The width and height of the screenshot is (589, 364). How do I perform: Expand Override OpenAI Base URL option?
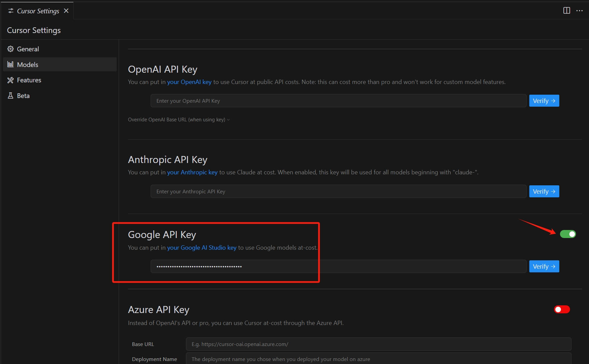179,120
